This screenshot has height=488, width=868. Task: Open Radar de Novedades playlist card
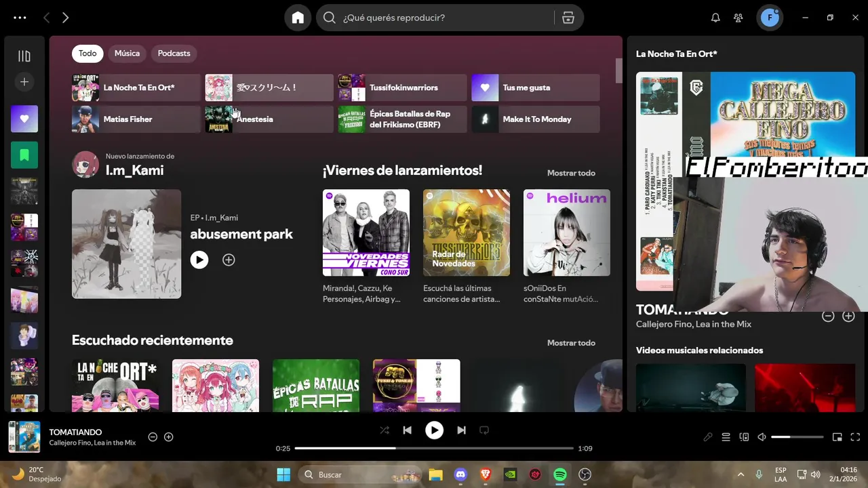coord(467,232)
